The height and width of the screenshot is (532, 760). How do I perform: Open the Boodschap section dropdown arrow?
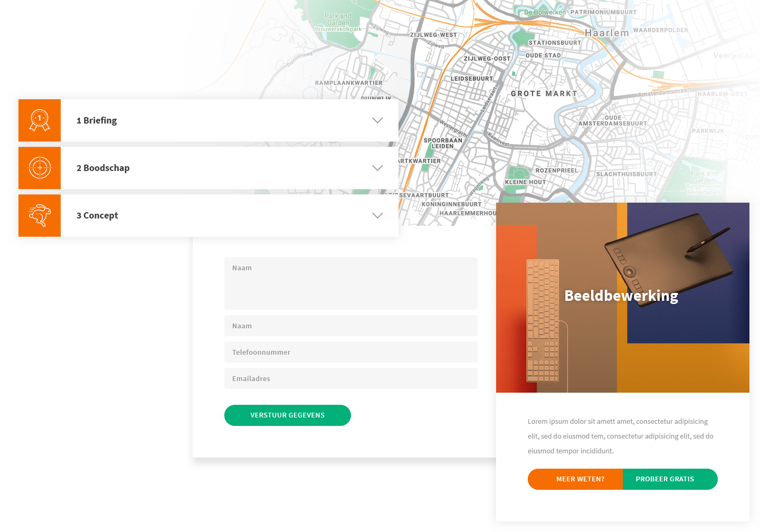click(x=377, y=168)
